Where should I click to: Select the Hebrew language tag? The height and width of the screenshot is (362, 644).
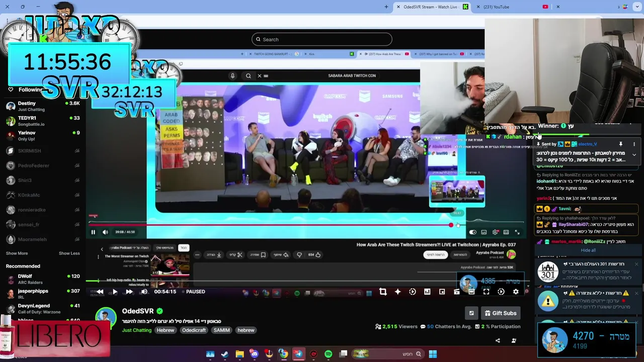click(x=165, y=330)
